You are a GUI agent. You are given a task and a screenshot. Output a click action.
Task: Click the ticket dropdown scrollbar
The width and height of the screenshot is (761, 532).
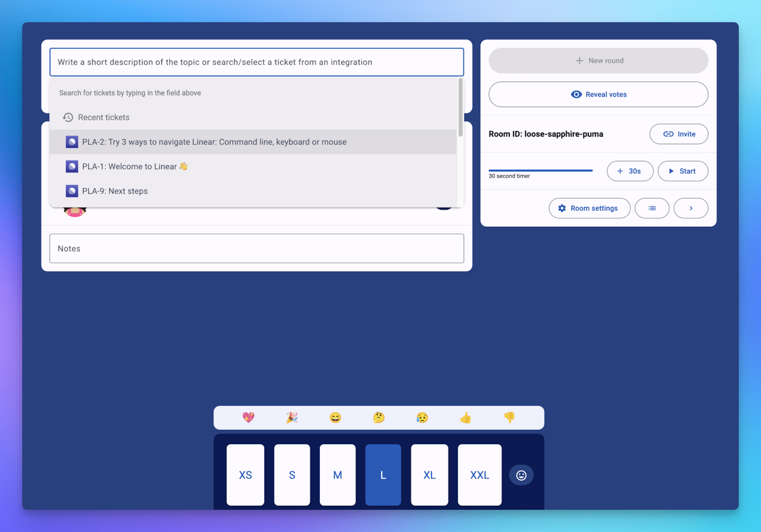[x=460, y=107]
